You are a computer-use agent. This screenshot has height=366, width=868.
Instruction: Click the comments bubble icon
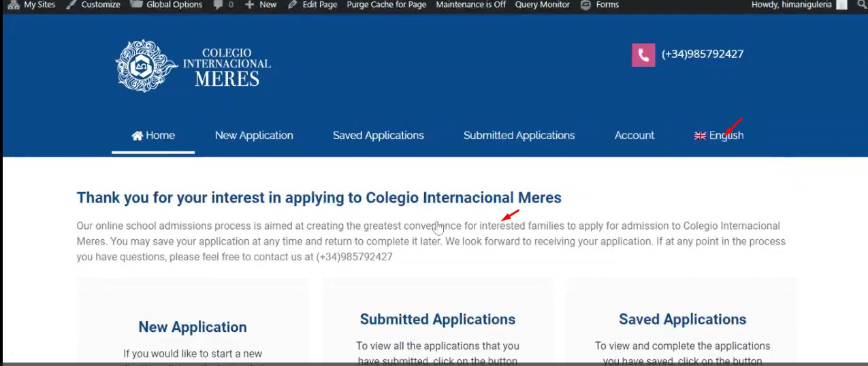click(219, 5)
